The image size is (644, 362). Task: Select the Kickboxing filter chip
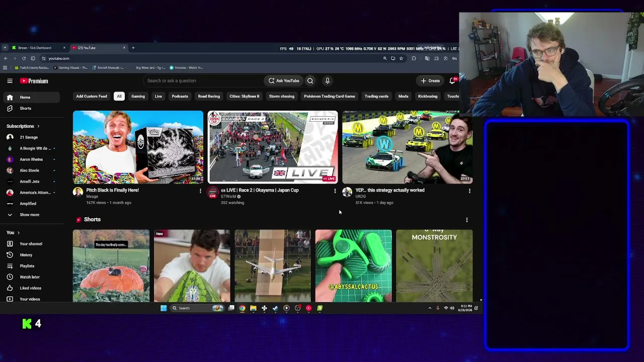[x=428, y=96]
